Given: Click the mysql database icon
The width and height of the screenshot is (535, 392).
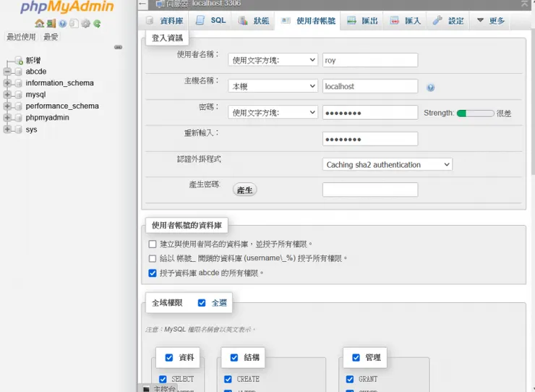Looking at the screenshot, I should pyautogui.click(x=19, y=95).
